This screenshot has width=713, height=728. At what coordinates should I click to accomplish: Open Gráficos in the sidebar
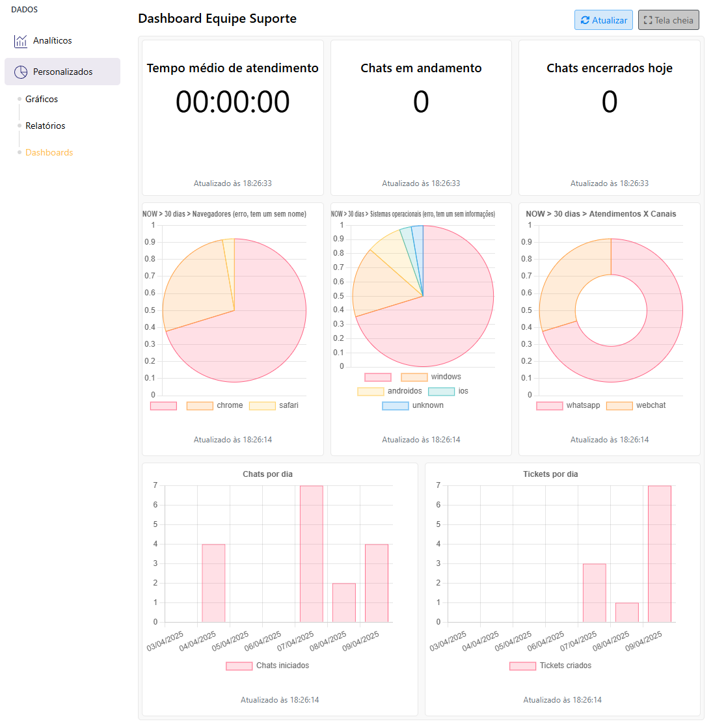[x=41, y=99]
